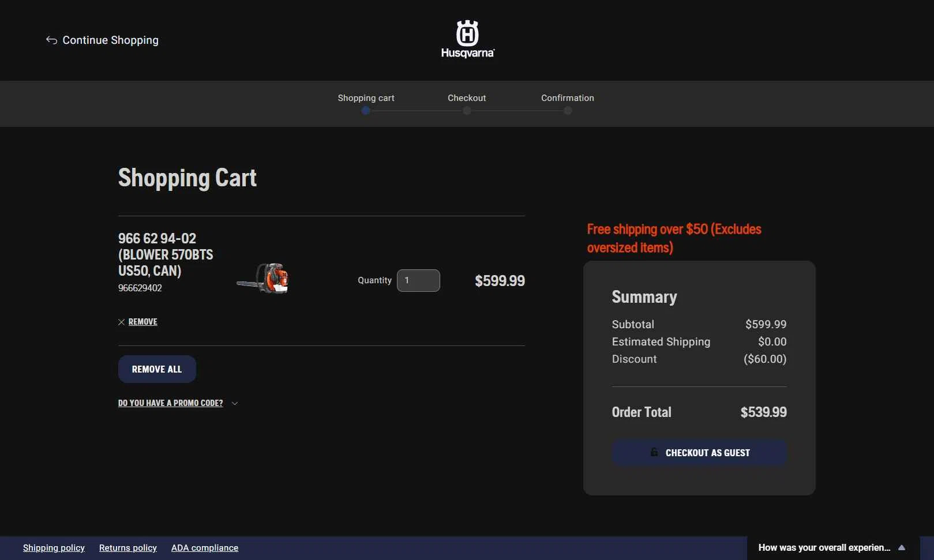This screenshot has height=560, width=934.
Task: Click the item price $599.99 beside Quantity
Action: pyautogui.click(x=500, y=281)
